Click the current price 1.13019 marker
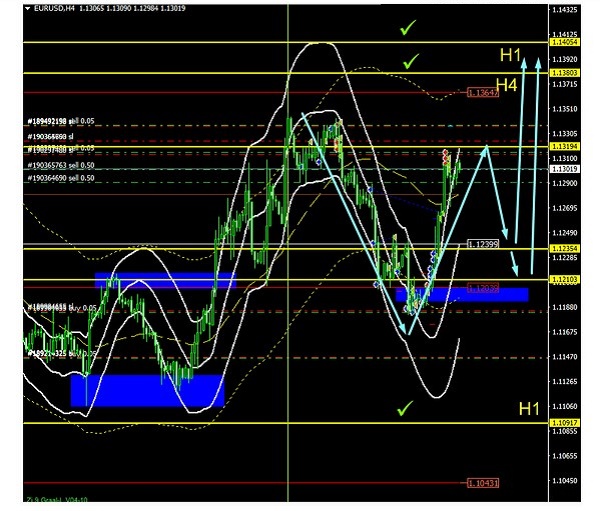 pyautogui.click(x=564, y=169)
